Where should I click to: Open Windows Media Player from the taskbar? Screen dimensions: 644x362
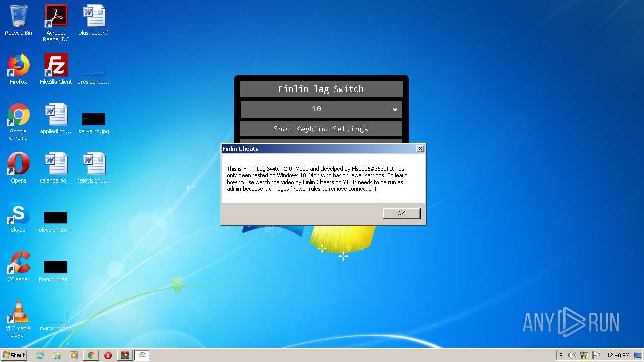tap(74, 355)
